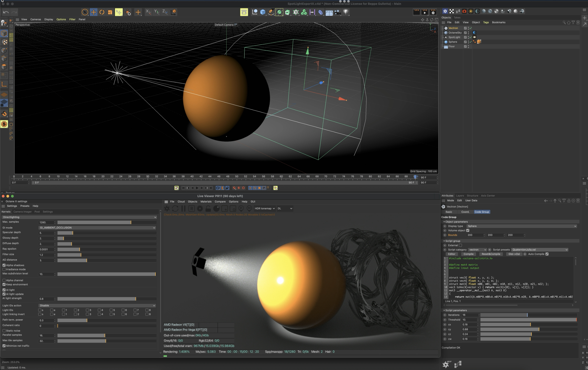Click the Glsl->Osl button

click(x=514, y=254)
